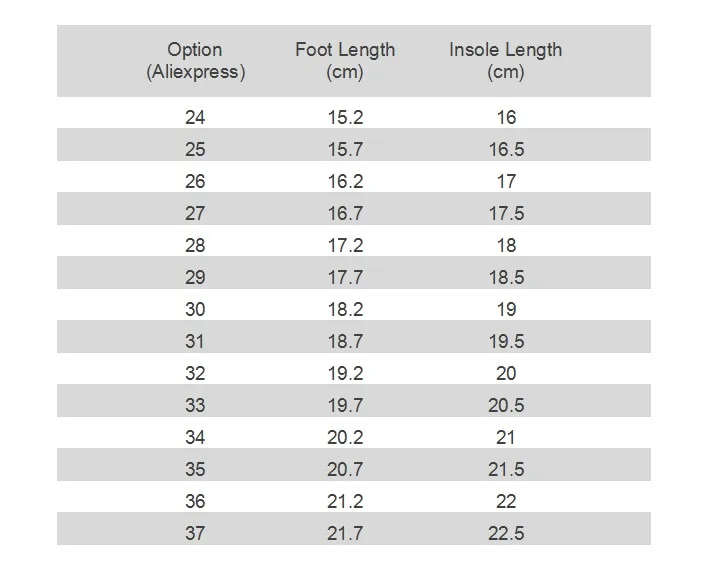This screenshot has width=705, height=573.
Task: Click insole length value 21
Action: pos(506,438)
